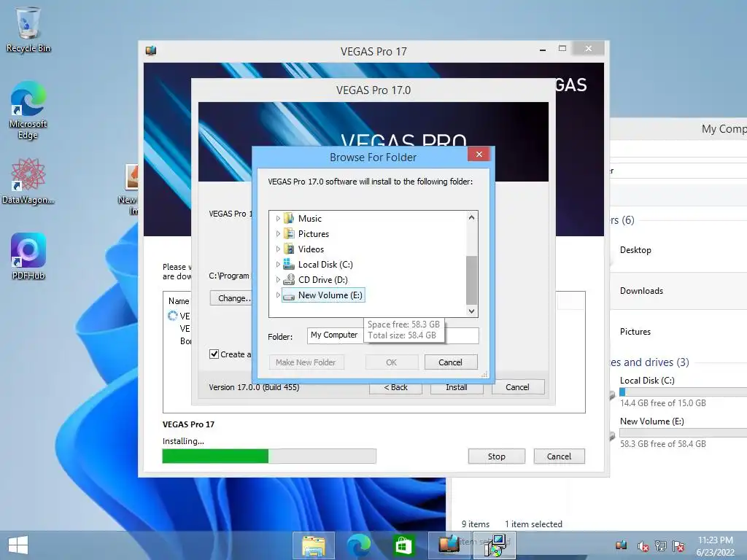Select the CD Drive (D:) icon

click(289, 279)
